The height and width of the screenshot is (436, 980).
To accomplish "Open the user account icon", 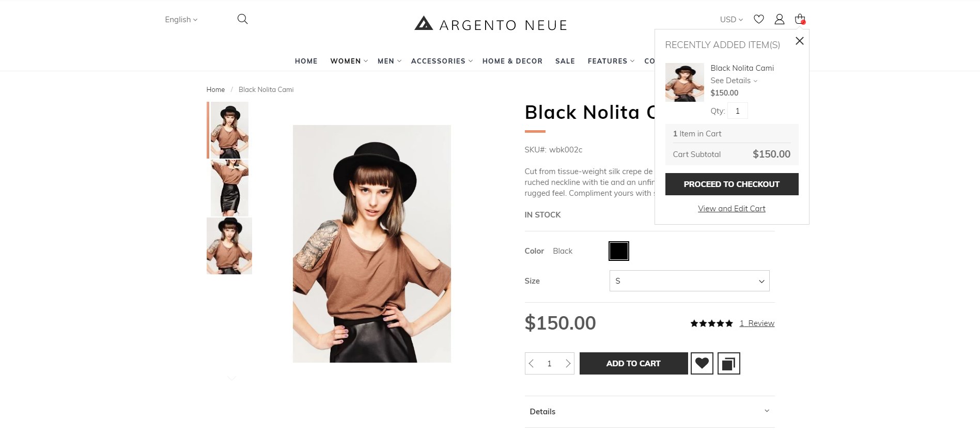I will pyautogui.click(x=779, y=19).
